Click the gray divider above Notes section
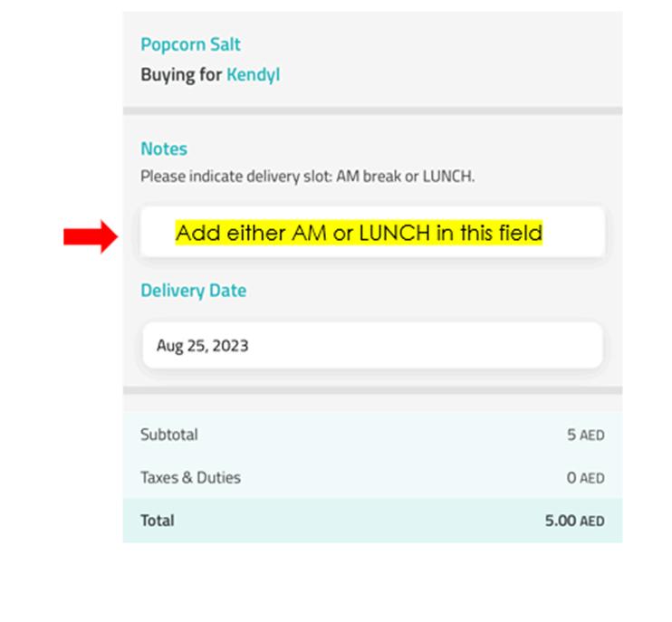The height and width of the screenshot is (622, 672). click(x=372, y=110)
